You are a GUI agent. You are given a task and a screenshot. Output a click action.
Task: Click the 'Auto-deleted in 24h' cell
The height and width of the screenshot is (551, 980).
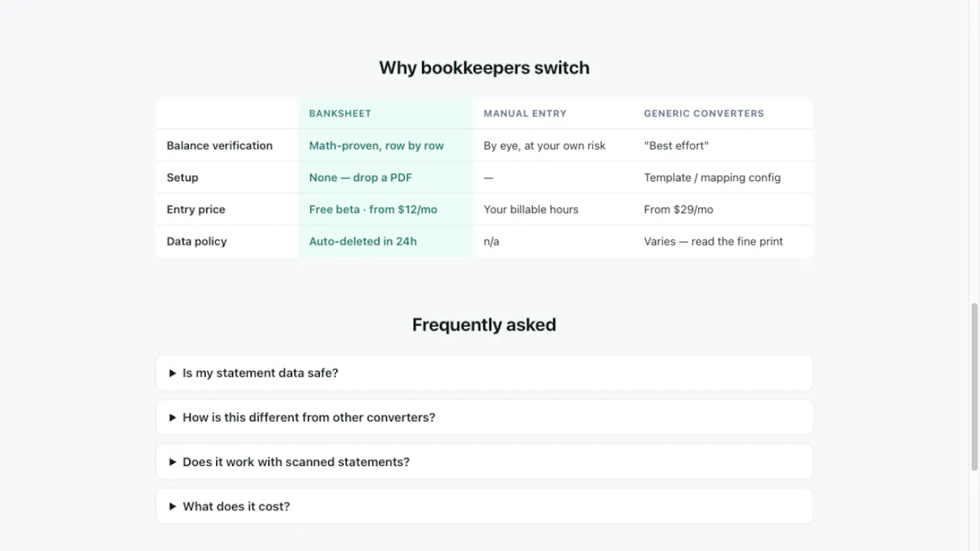pyautogui.click(x=386, y=241)
